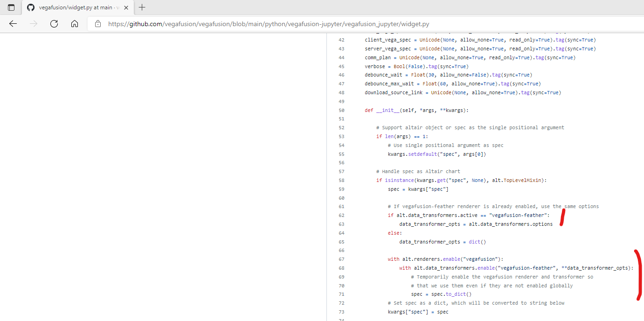This screenshot has height=321, width=644.
Task: Click line number 43
Action: click(x=341, y=49)
